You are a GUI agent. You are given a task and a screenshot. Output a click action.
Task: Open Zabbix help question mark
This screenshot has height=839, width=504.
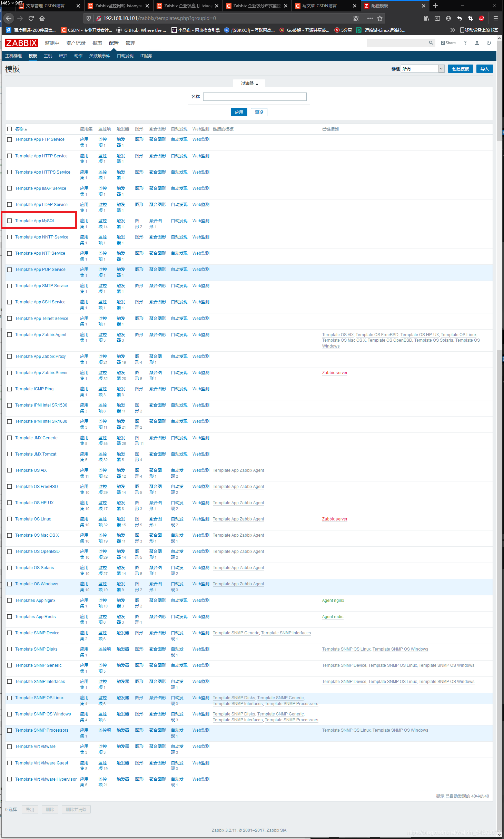(x=465, y=43)
